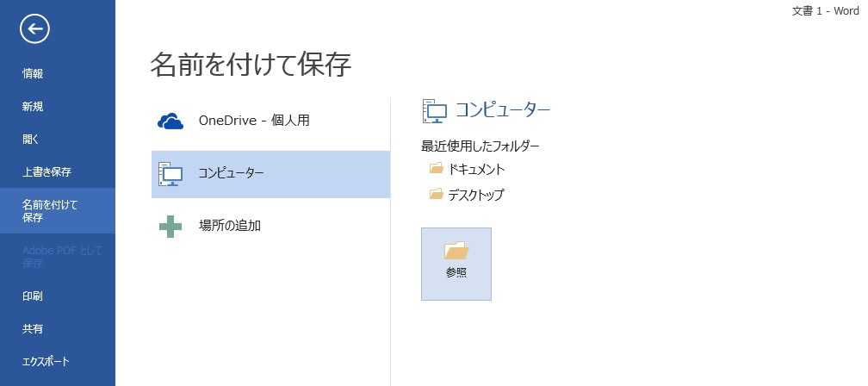Click the 参照 browse folder icon

point(456,251)
